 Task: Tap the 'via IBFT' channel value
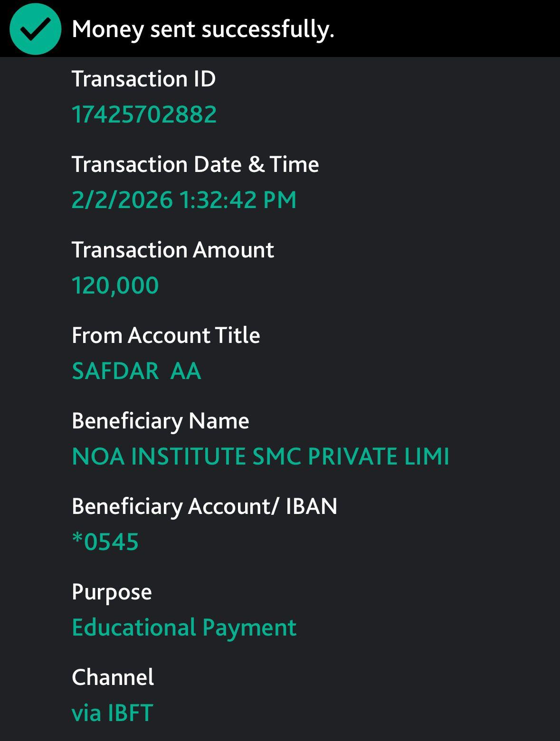112,713
